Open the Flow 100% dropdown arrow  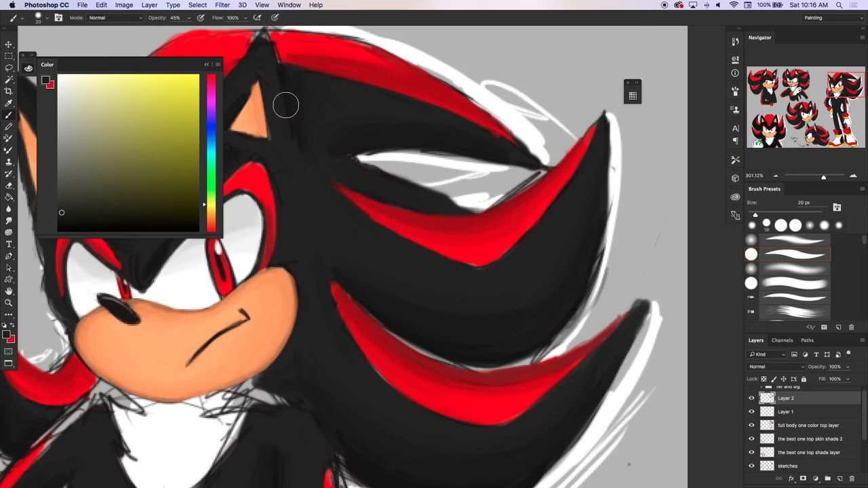(x=244, y=18)
